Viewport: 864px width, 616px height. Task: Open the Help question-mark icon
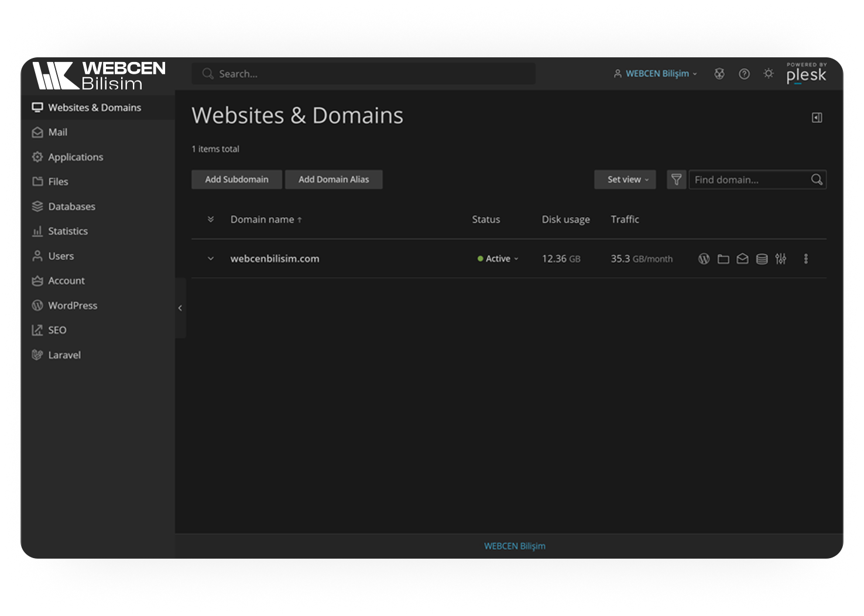[744, 74]
